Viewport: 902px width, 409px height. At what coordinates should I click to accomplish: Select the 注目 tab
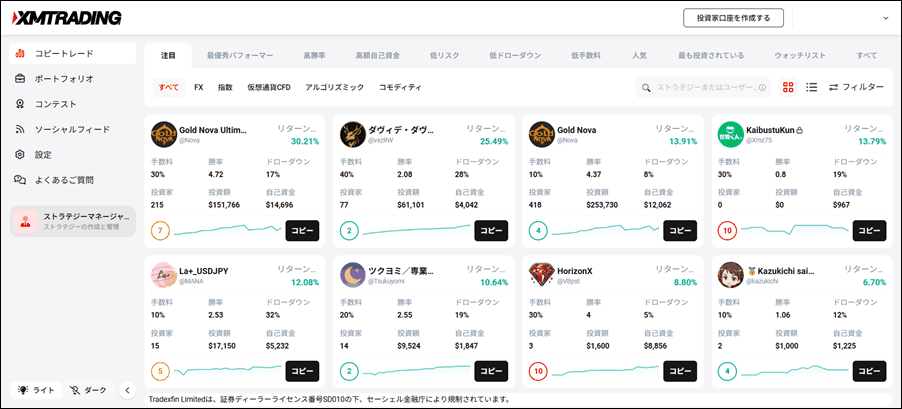coord(168,56)
